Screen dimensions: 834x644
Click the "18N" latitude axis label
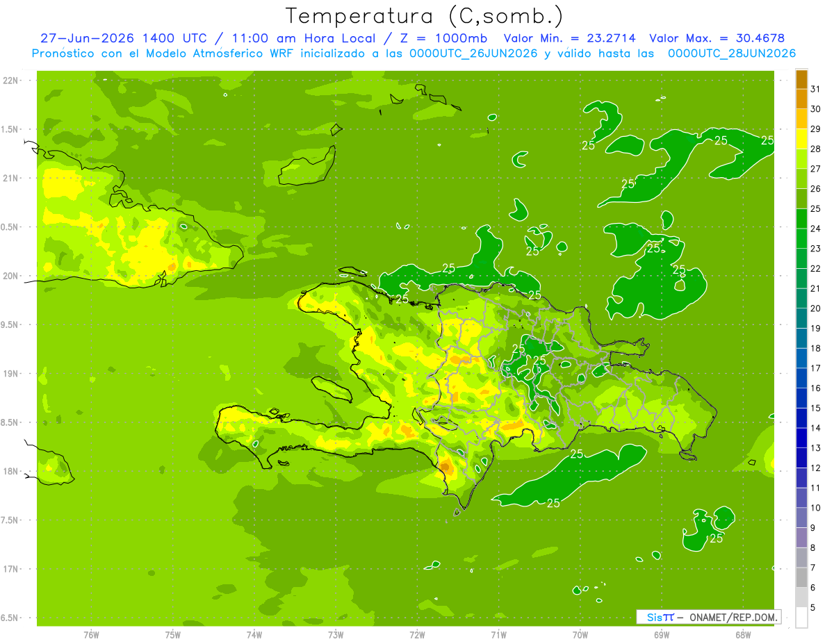[x=10, y=471]
